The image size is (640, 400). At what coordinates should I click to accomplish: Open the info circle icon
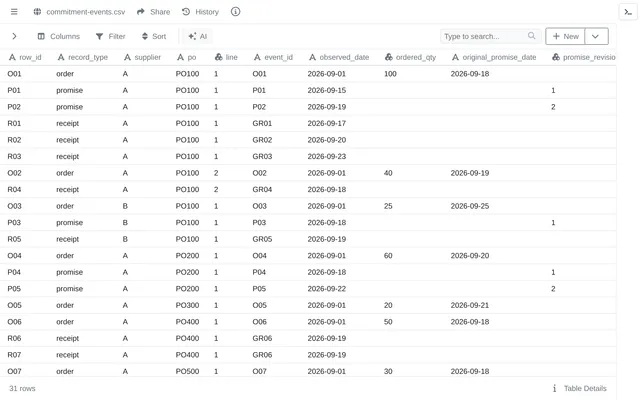[x=236, y=12]
